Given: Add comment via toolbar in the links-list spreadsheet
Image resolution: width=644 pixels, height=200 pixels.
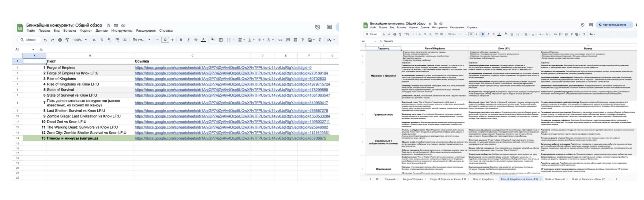Looking at the screenshot, I should pyautogui.click(x=288, y=40).
